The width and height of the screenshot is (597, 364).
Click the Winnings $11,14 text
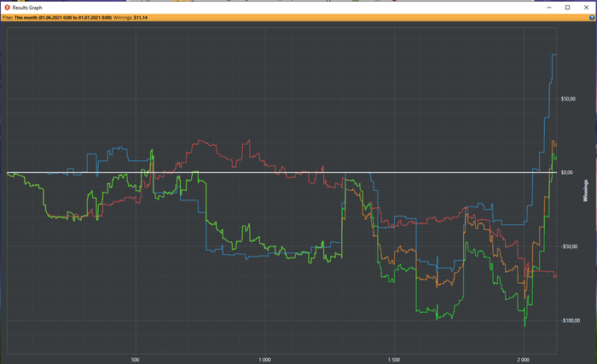click(x=130, y=18)
